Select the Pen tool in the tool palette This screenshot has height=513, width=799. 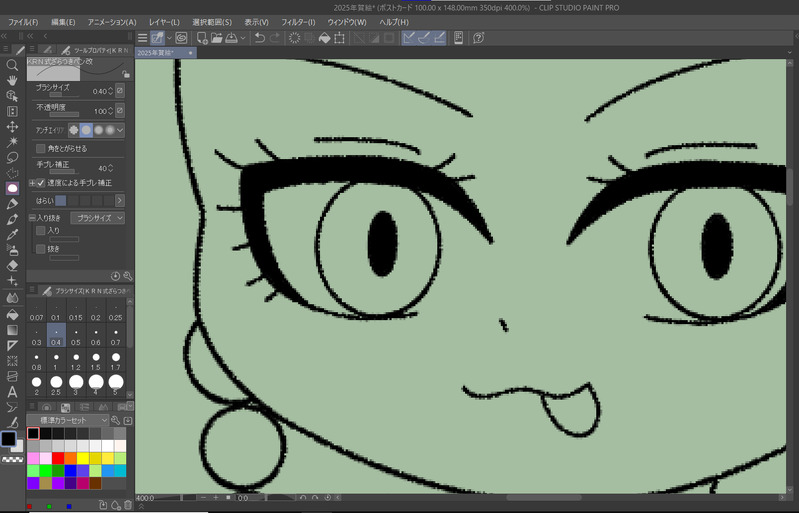12,203
